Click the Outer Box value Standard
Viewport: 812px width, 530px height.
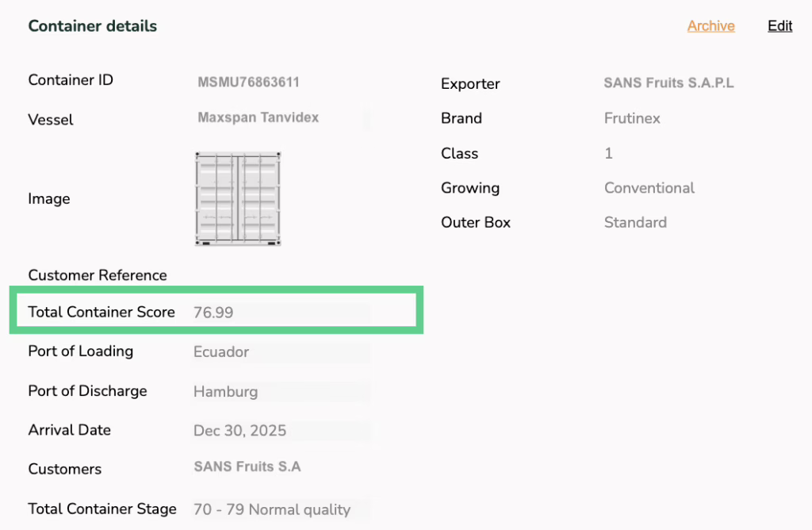[635, 223]
